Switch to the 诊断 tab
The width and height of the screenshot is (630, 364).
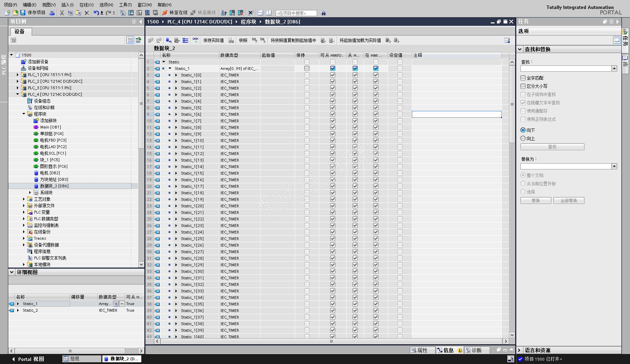click(x=477, y=350)
